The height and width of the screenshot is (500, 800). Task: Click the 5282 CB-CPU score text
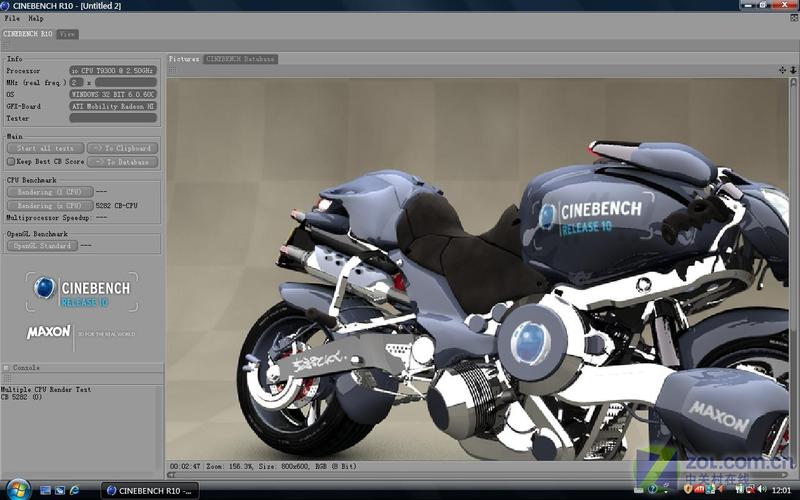click(x=117, y=206)
